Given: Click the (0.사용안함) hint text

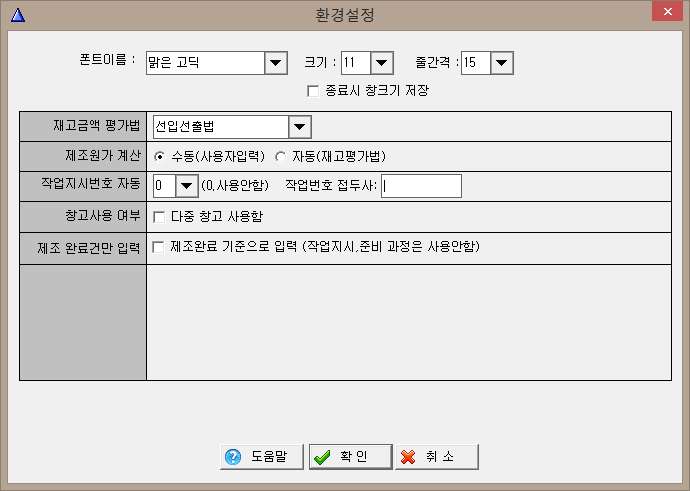Looking at the screenshot, I should pos(235,185).
